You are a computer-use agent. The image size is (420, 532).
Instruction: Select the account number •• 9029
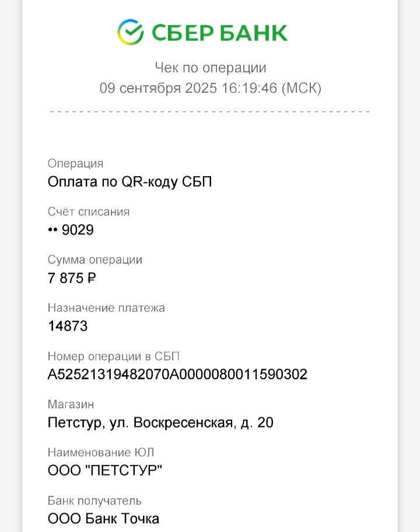click(71, 230)
